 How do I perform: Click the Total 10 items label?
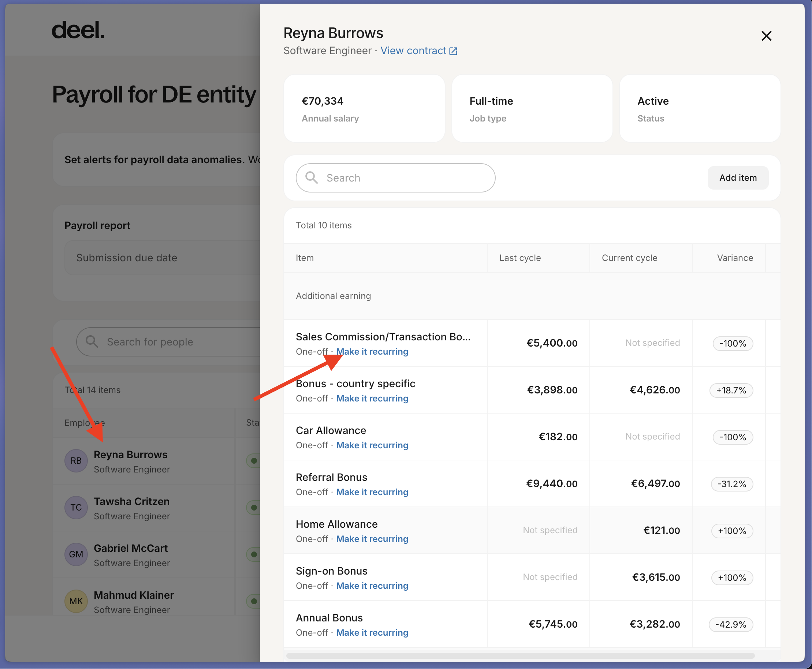(324, 225)
